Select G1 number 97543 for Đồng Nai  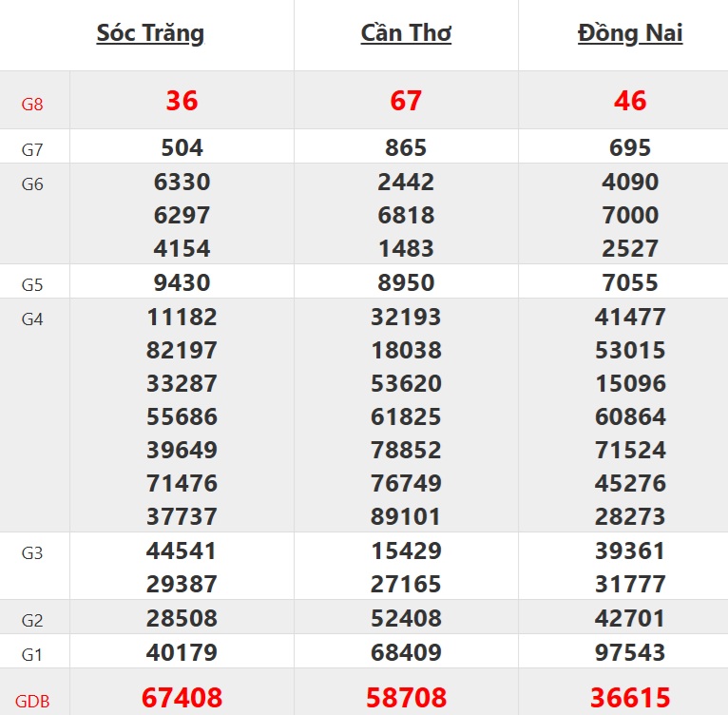pos(630,652)
